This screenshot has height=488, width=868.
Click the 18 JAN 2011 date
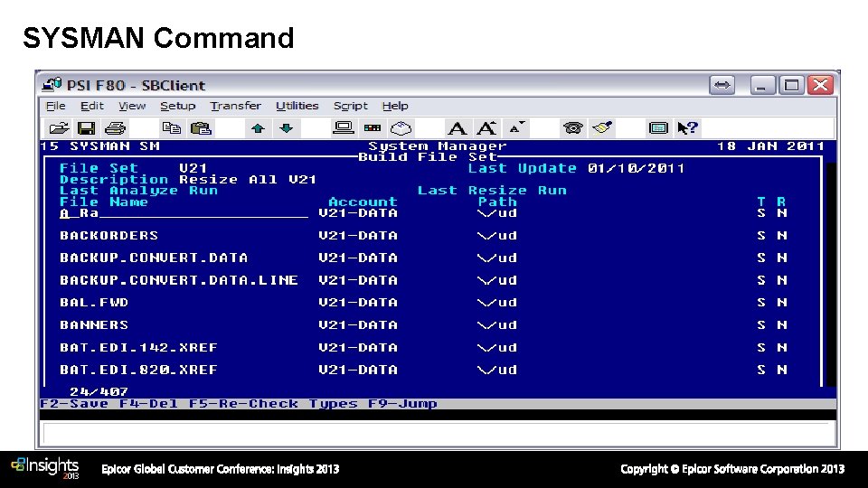pos(770,146)
